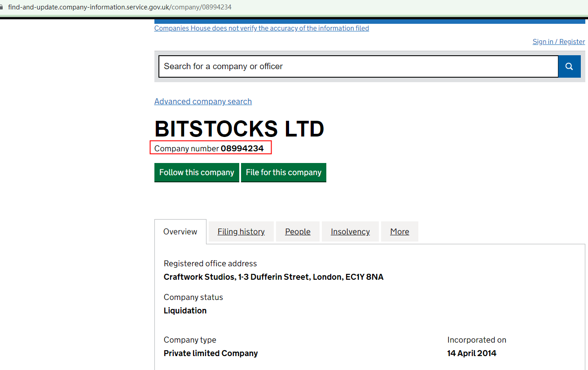Screen dimensions: 588x370
Task: Switch to the People tab
Action: pyautogui.click(x=298, y=232)
